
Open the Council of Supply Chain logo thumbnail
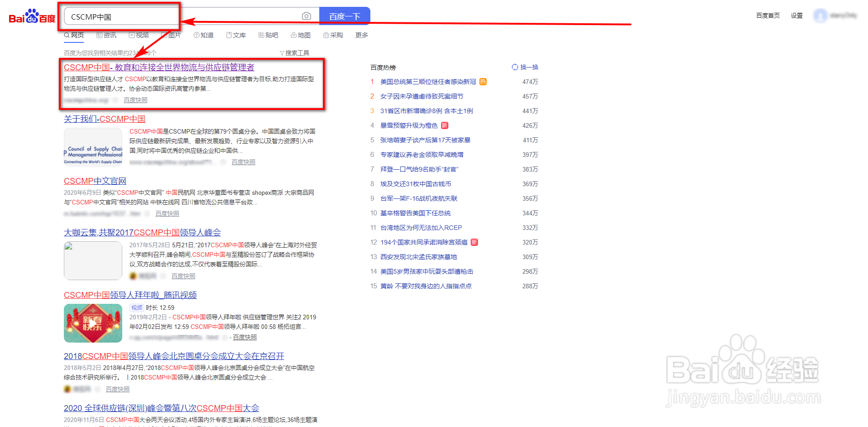point(93,147)
